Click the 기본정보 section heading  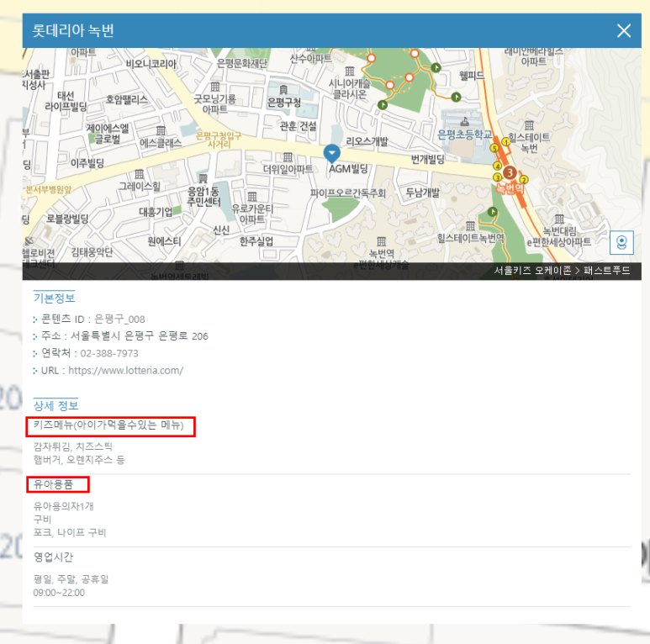(x=54, y=298)
